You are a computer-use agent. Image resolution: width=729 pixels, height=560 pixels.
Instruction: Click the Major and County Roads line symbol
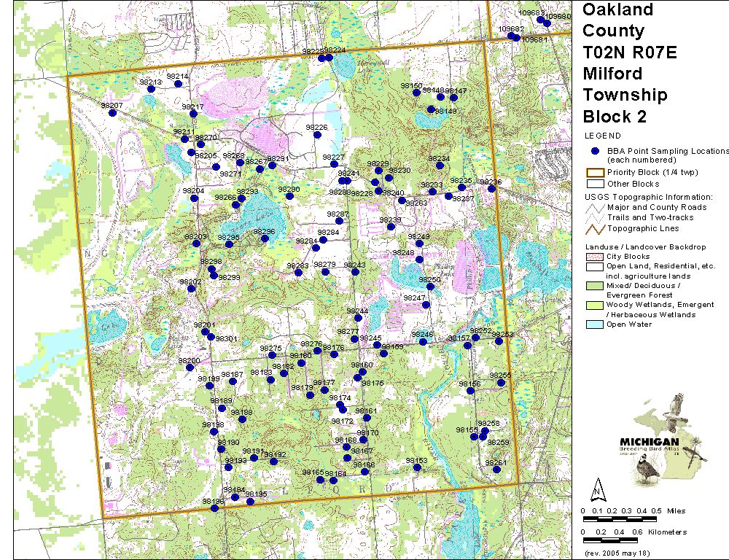595,208
